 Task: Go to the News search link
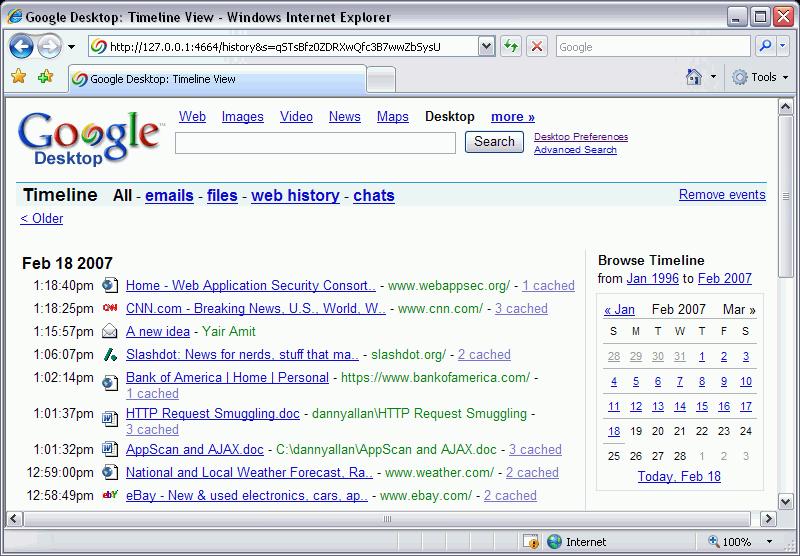pos(344,116)
